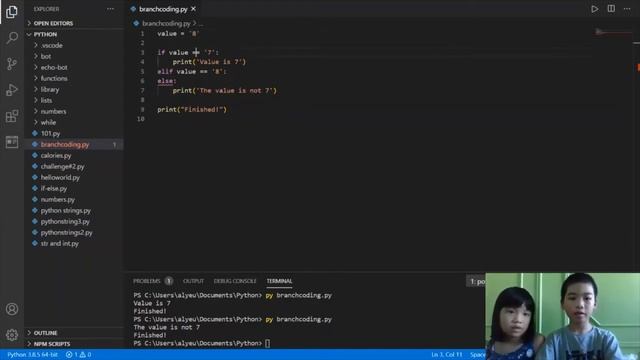Image resolution: width=640 pixels, height=360 pixels.
Task: Click the else: line in the editor
Action: pyautogui.click(x=167, y=81)
